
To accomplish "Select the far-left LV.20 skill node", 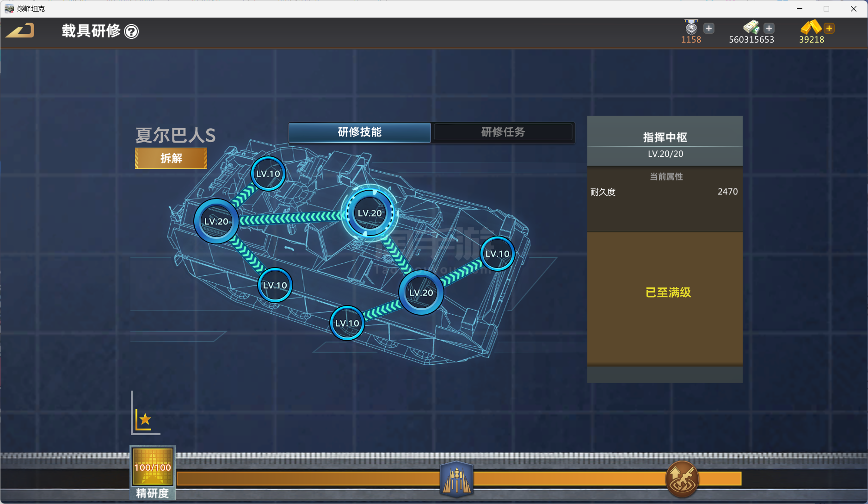I will click(216, 222).
